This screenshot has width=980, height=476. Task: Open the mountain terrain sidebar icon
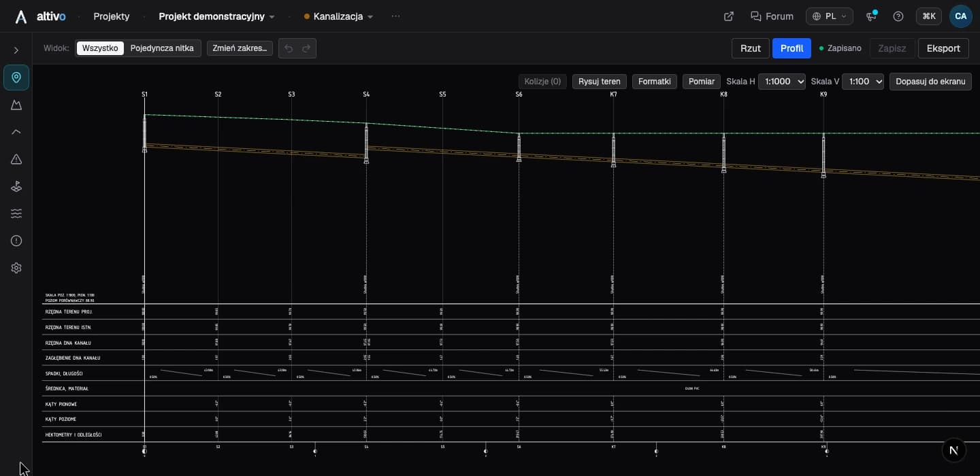pyautogui.click(x=16, y=105)
